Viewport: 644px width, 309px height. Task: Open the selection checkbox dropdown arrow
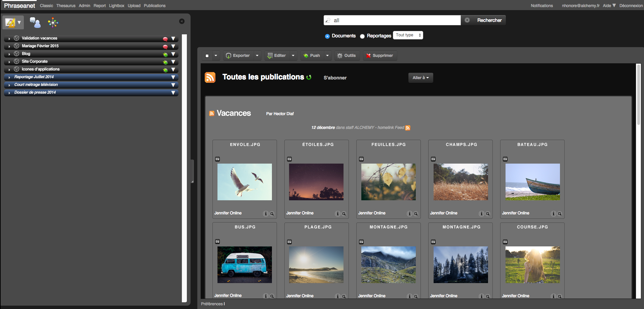(216, 56)
